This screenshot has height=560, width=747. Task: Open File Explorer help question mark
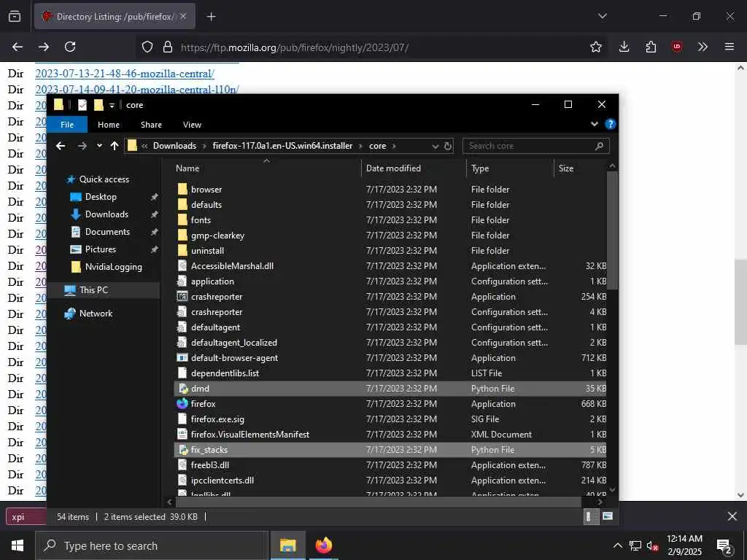tap(610, 124)
